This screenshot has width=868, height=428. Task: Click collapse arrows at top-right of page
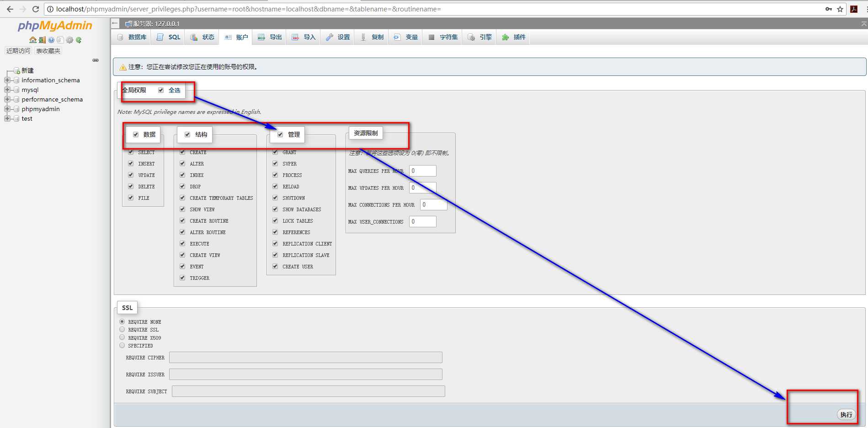[864, 24]
